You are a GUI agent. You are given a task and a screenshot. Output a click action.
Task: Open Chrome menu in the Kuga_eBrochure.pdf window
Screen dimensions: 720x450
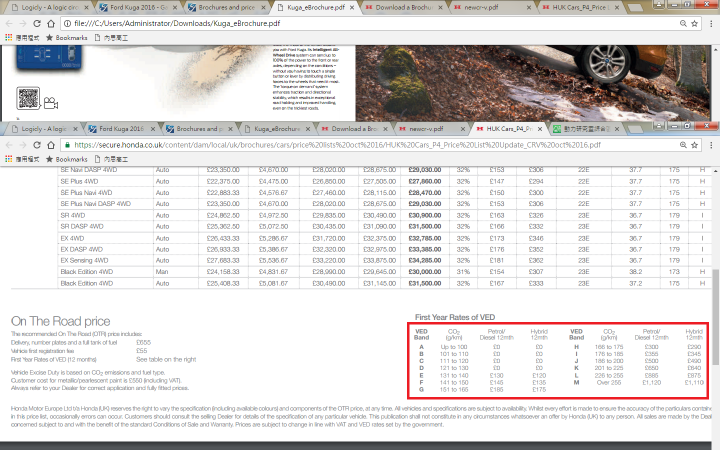click(711, 23)
